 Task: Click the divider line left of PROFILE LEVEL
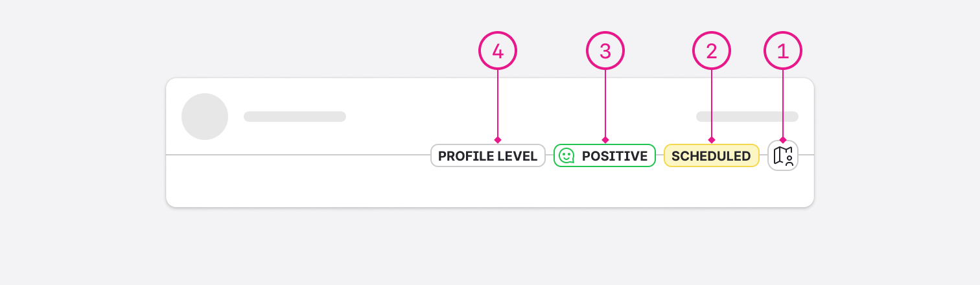click(298, 155)
